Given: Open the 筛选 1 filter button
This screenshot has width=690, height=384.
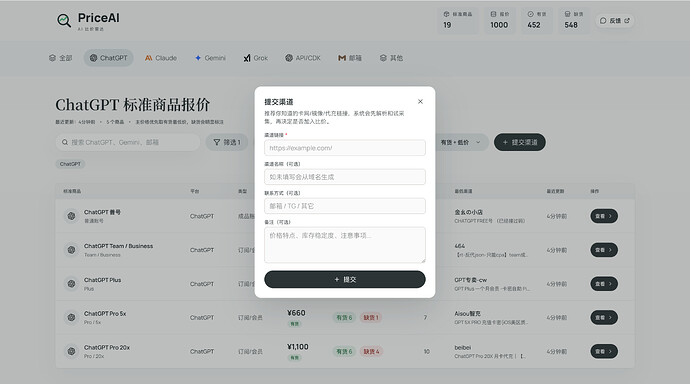Looking at the screenshot, I should [x=227, y=142].
